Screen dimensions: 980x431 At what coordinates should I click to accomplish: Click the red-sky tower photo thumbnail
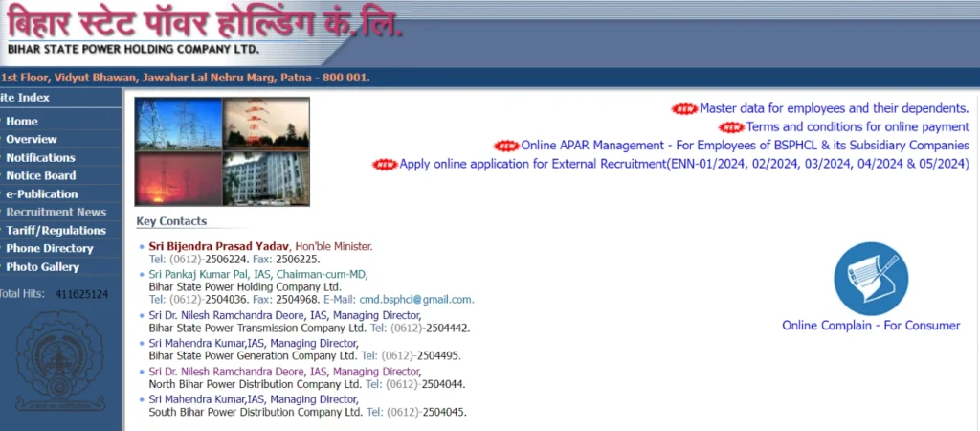179,178
